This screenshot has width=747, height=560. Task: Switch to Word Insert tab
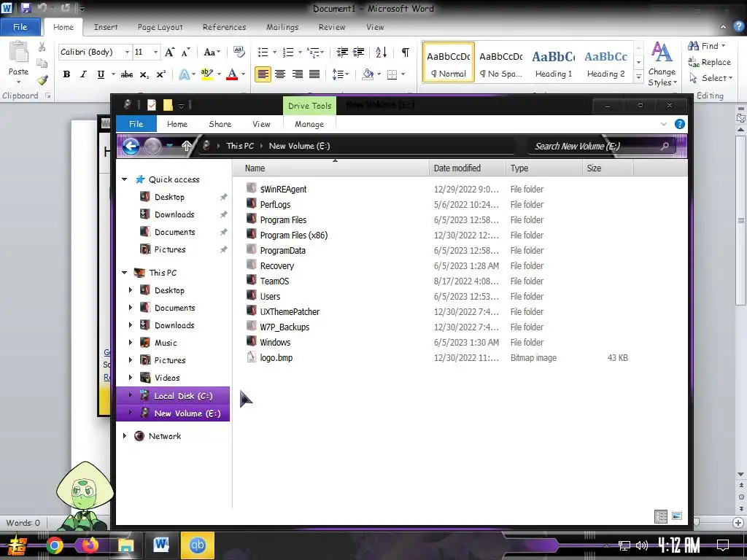click(106, 27)
